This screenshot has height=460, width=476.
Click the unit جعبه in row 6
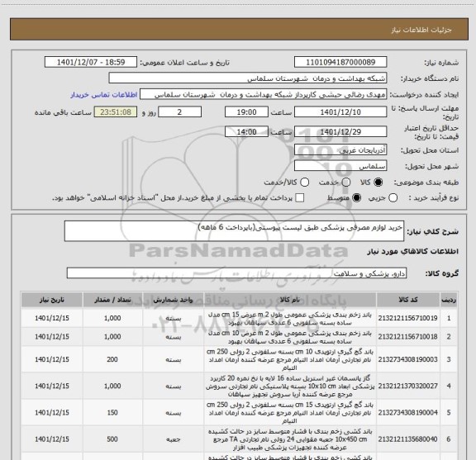[174, 439]
